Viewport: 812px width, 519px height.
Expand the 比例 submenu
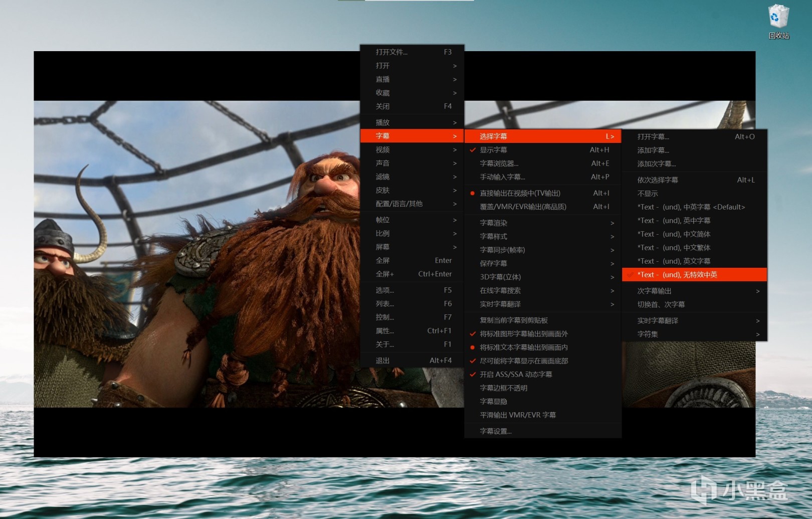[412, 233]
